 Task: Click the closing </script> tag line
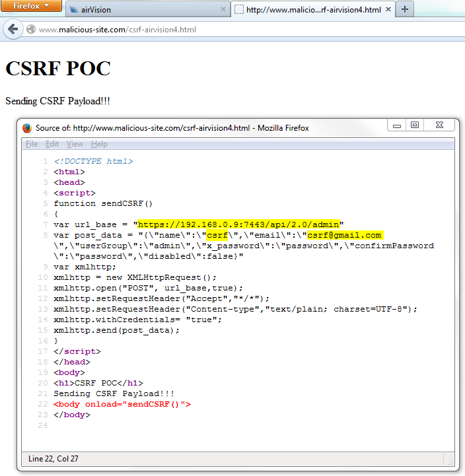[77, 351]
